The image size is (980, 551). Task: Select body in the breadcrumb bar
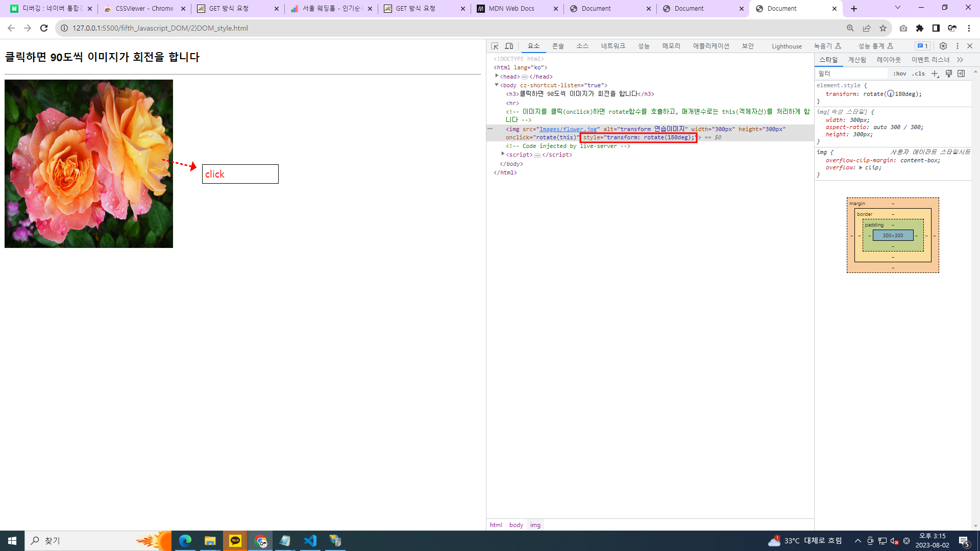pyautogui.click(x=516, y=525)
